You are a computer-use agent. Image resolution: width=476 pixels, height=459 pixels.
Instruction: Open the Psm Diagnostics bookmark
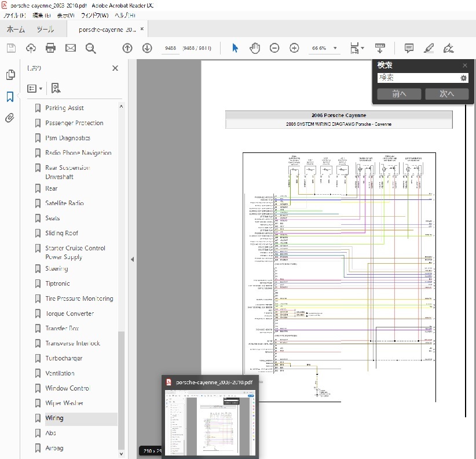[68, 138]
